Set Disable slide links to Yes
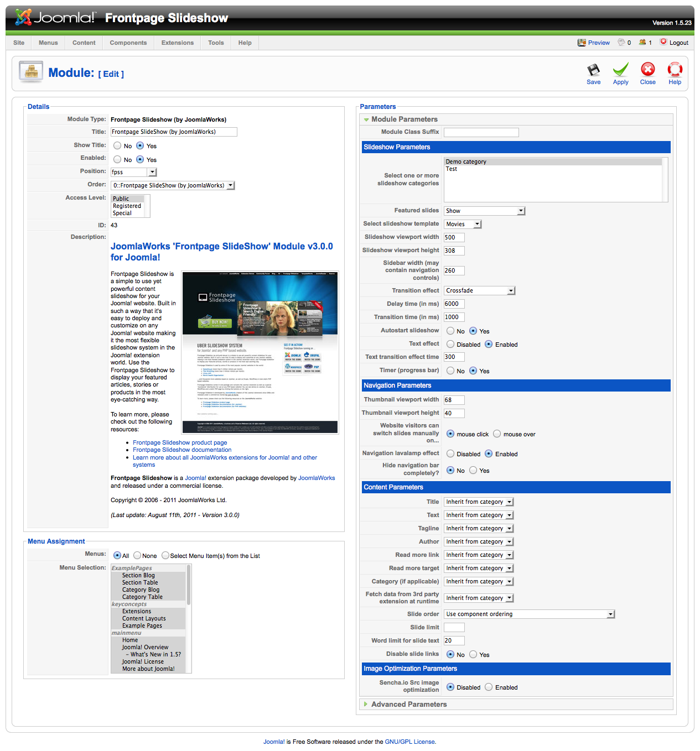The image size is (700, 751). pyautogui.click(x=473, y=655)
